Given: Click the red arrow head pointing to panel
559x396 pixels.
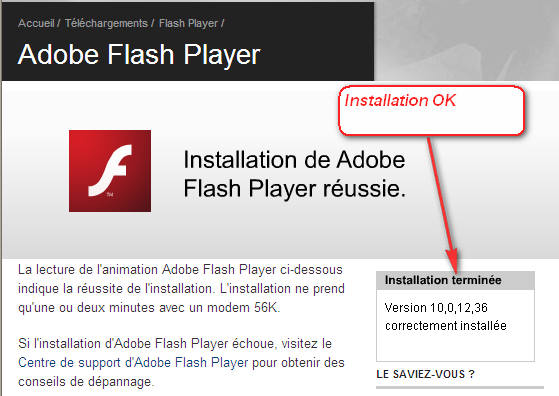Looking at the screenshot, I should click(x=452, y=261).
